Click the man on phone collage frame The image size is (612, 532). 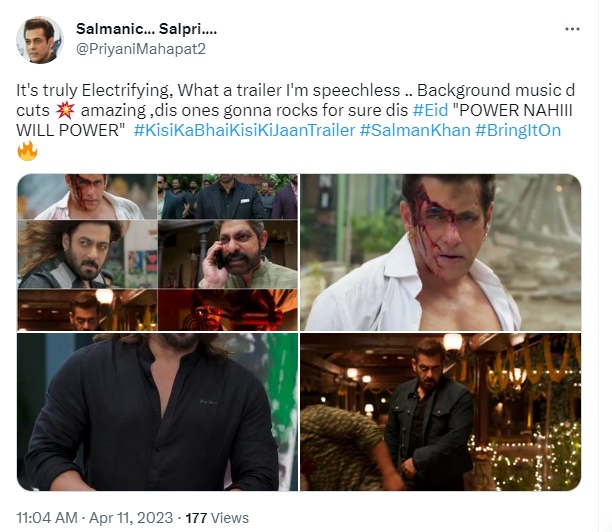(x=227, y=254)
